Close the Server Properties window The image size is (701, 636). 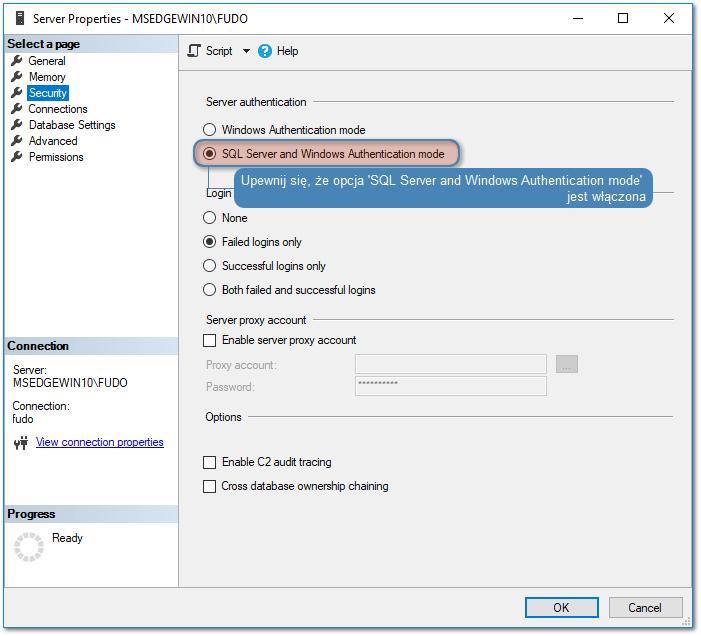pyautogui.click(x=669, y=18)
